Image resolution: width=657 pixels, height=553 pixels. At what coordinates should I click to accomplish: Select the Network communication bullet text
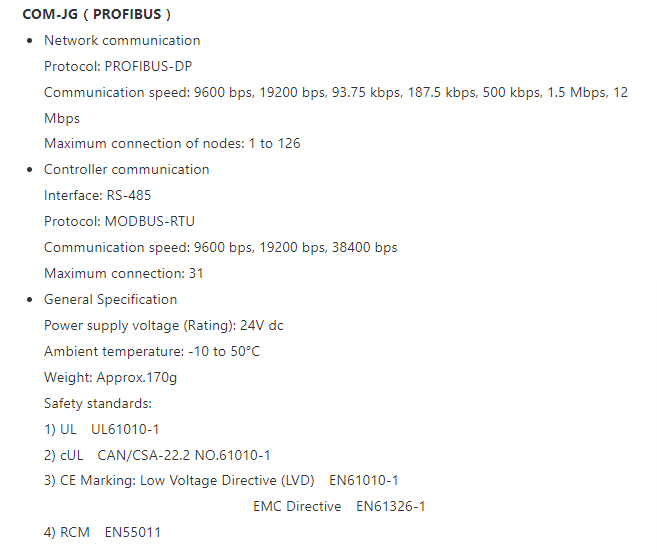tap(122, 40)
